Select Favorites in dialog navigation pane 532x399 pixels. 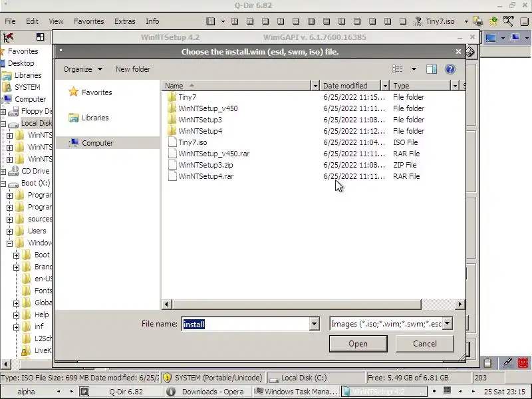coord(90,92)
